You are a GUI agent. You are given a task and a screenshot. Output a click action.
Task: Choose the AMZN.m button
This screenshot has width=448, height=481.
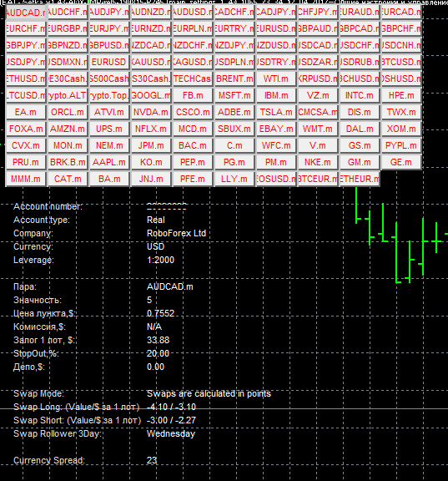tap(68, 129)
